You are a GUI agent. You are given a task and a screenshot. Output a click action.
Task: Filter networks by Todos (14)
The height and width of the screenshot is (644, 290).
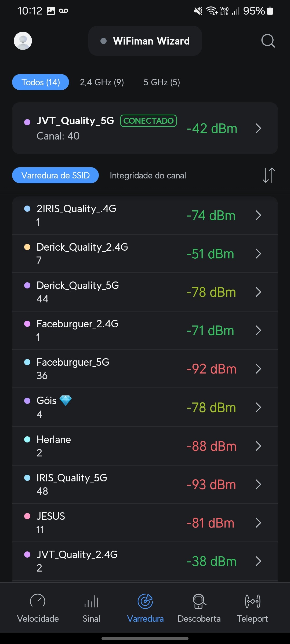41,82
